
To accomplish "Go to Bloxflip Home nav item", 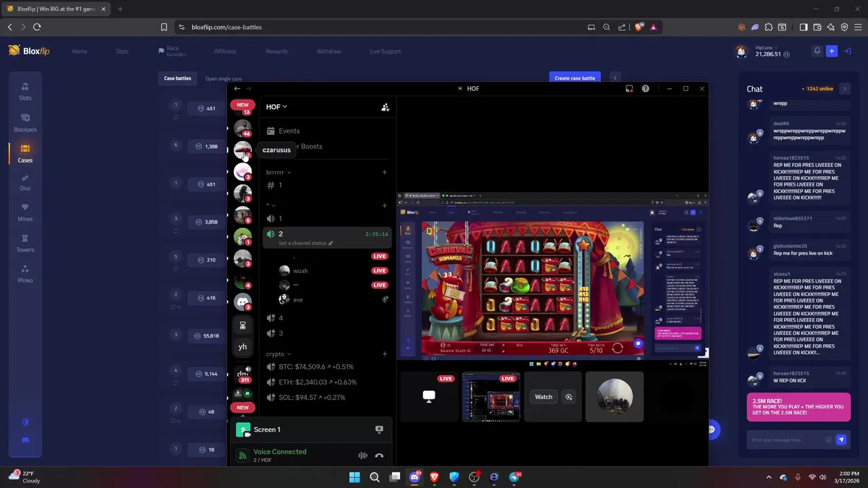I will pyautogui.click(x=80, y=52).
